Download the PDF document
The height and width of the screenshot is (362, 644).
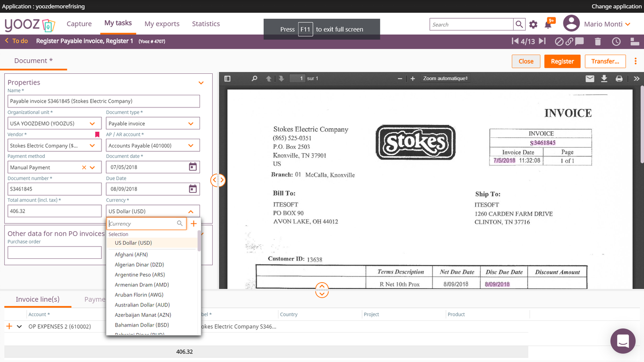coord(604,78)
